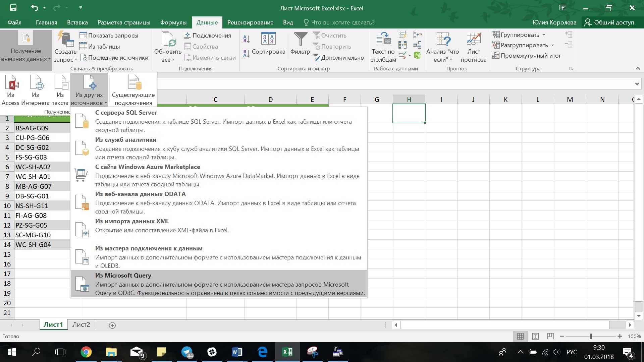Click Show Queries (Показать запросы)
644x362 pixels.
pos(109,35)
